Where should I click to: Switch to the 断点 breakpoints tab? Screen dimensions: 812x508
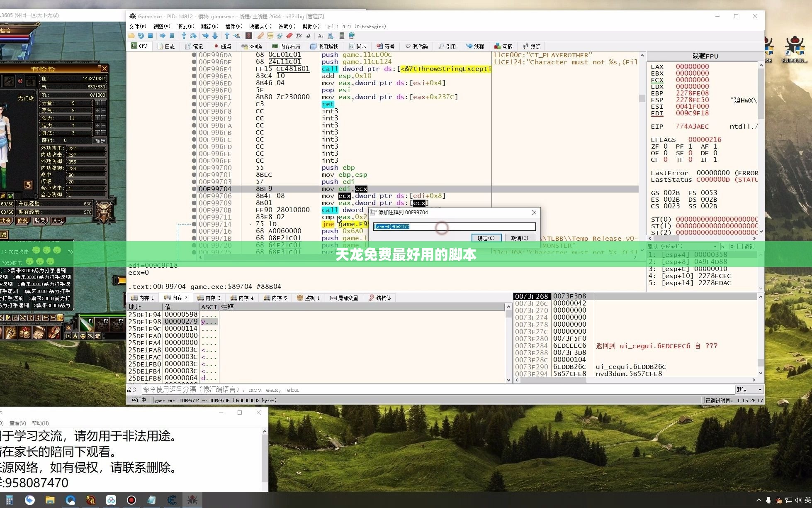(x=222, y=46)
